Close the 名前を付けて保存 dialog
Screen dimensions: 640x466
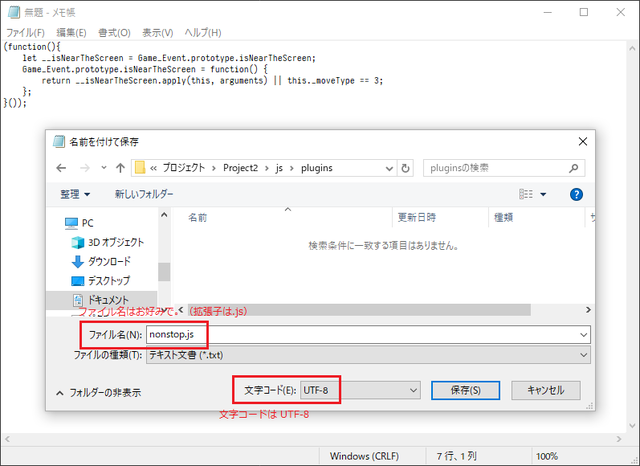pos(583,142)
